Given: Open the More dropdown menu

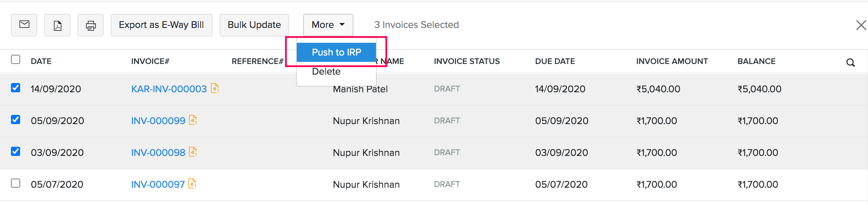Looking at the screenshot, I should point(328,25).
